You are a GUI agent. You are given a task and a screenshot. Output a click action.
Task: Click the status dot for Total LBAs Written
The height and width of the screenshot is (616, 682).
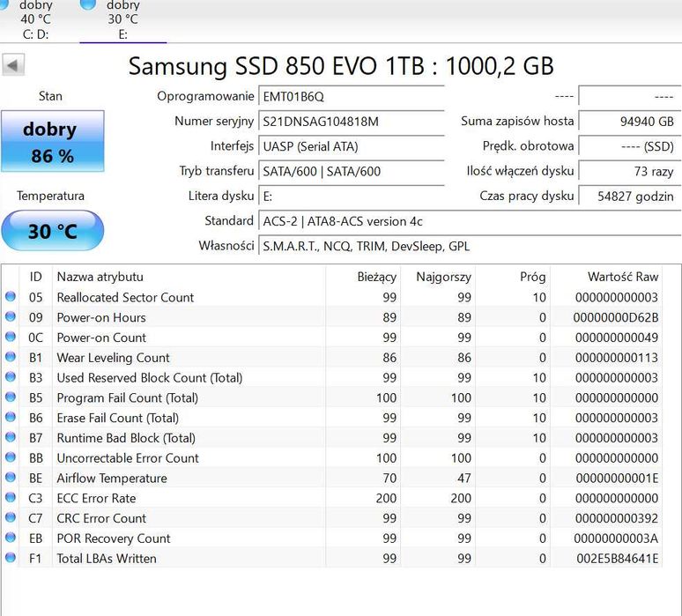pyautogui.click(x=11, y=557)
